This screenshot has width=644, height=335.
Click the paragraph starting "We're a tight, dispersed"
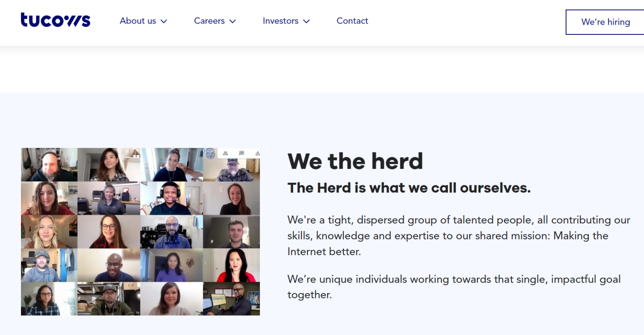459,236
